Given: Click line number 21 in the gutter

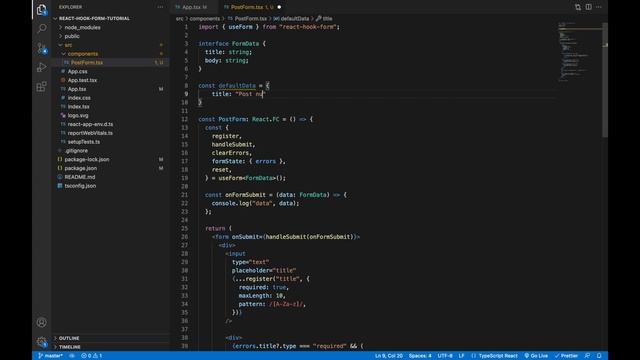Looking at the screenshot, I should tap(185, 195).
